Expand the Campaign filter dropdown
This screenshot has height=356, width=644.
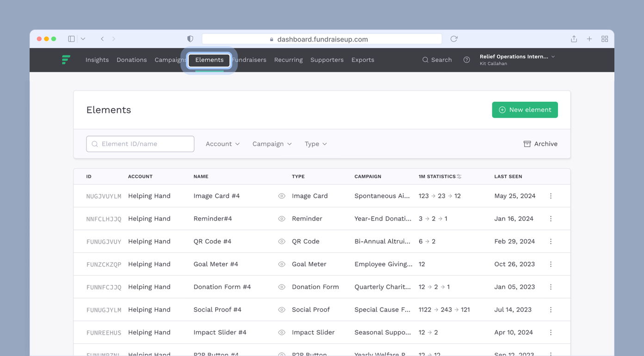(x=272, y=144)
